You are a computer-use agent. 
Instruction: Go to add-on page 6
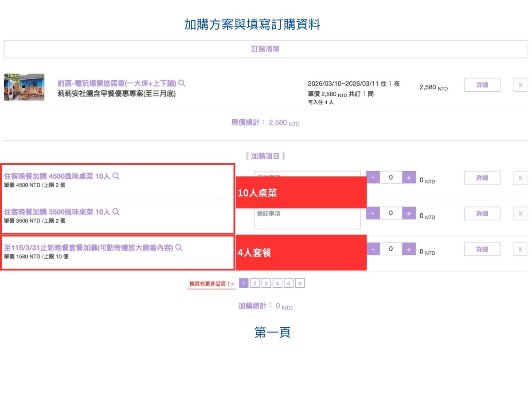[x=300, y=283]
